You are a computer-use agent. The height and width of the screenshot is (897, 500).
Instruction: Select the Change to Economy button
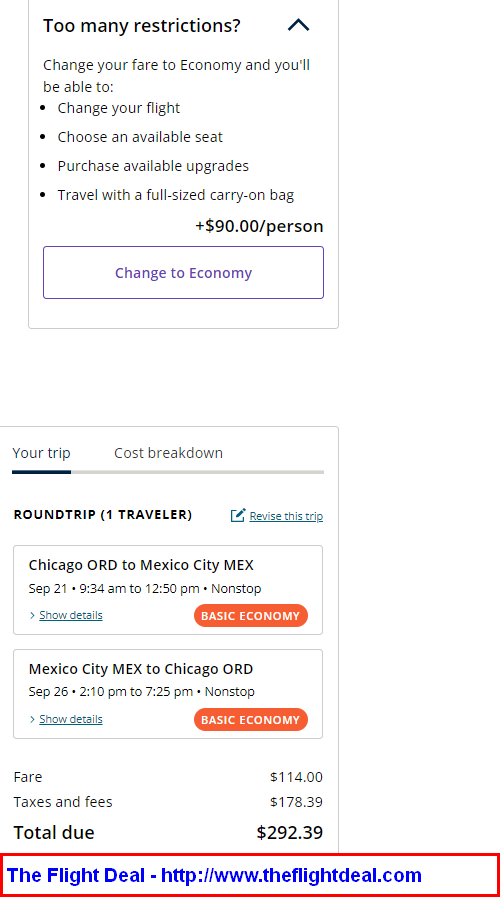(x=183, y=272)
